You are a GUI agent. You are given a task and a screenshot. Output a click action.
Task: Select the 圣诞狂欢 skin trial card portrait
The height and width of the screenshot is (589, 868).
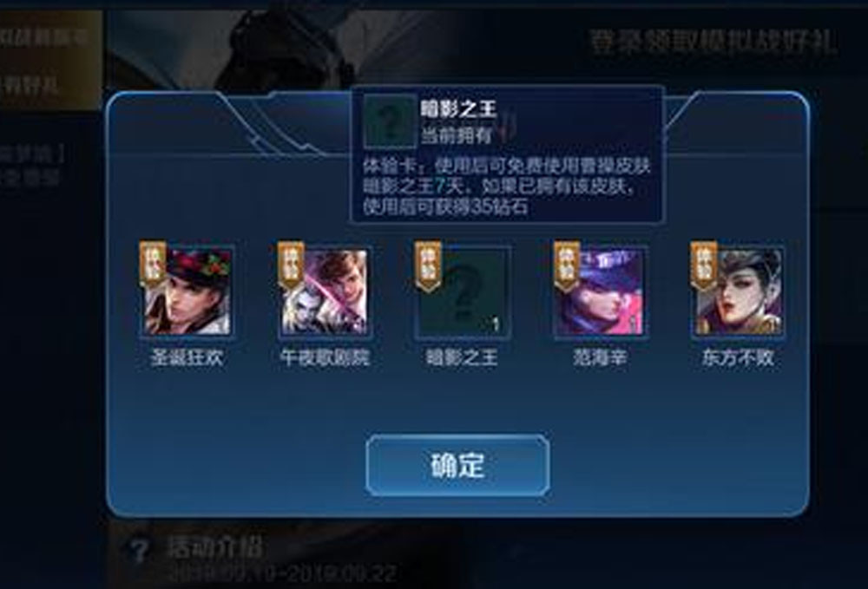[187, 291]
